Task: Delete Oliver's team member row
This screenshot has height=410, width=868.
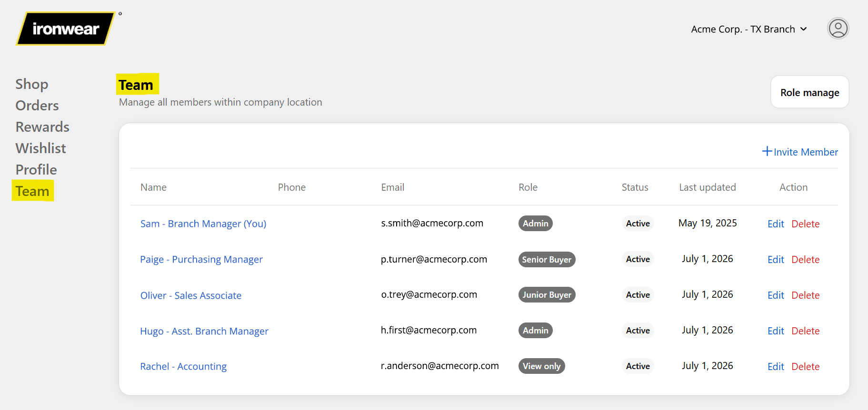Action: (x=806, y=295)
